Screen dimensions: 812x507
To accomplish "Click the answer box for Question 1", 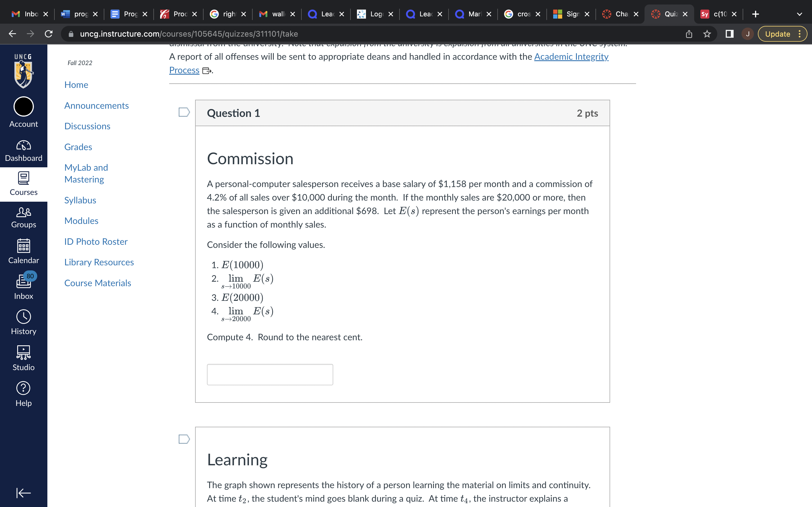I will coord(270,374).
